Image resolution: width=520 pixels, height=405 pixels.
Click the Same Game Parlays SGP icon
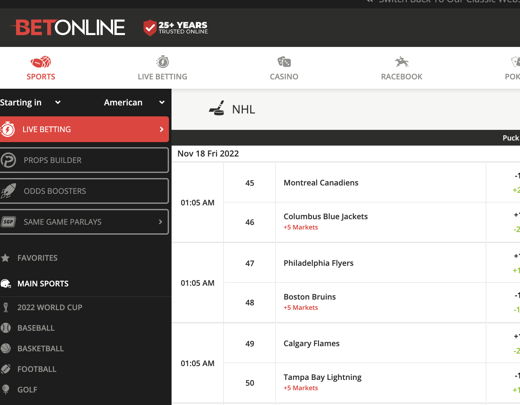point(8,222)
